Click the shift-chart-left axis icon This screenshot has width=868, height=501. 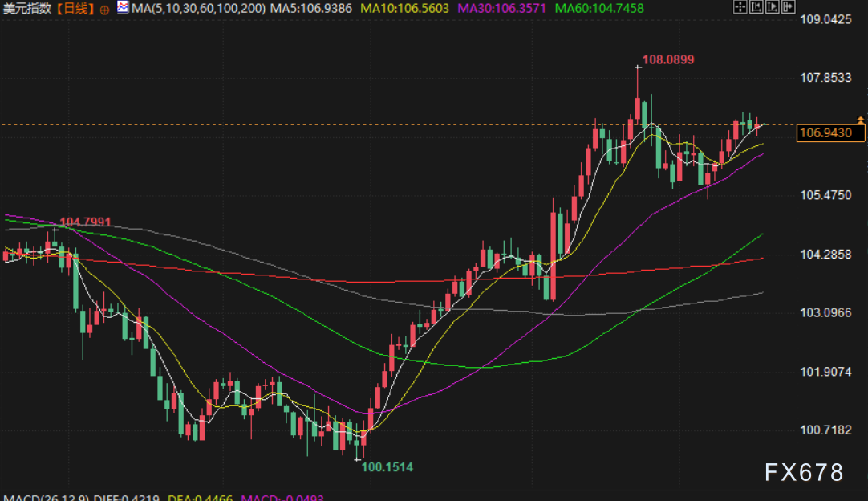pyautogui.click(x=756, y=7)
